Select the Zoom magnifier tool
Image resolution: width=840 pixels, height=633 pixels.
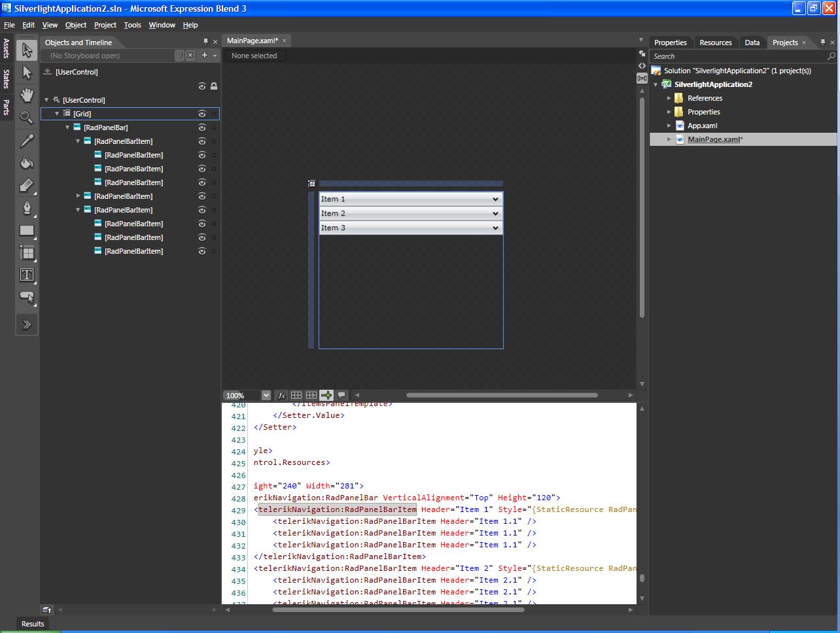click(27, 117)
